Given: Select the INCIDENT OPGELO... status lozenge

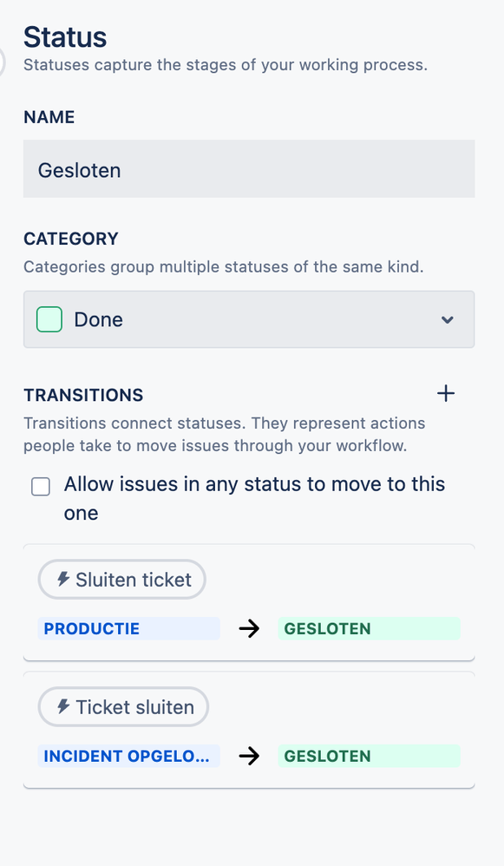Looking at the screenshot, I should (x=128, y=756).
